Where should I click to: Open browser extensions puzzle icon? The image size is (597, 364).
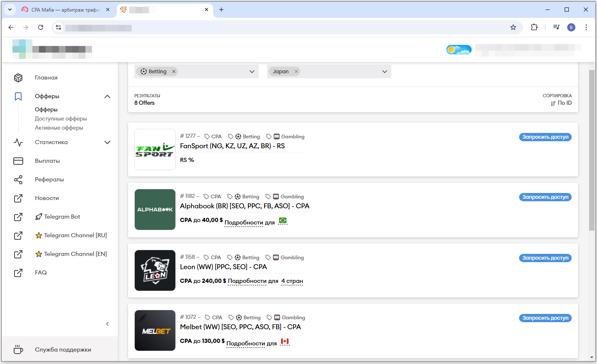[534, 27]
